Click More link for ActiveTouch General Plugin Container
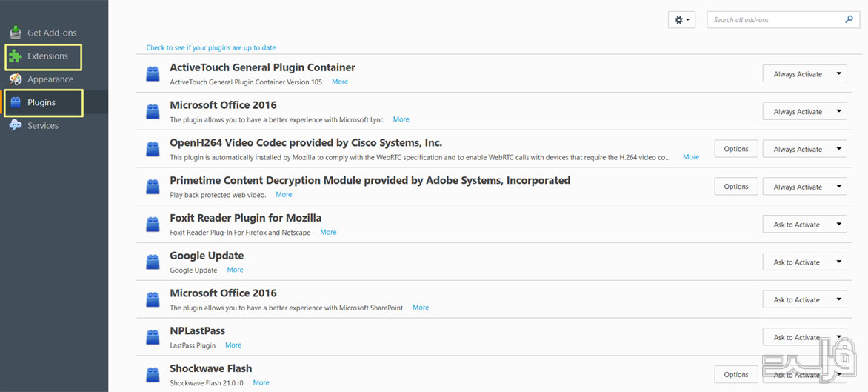The width and height of the screenshot is (868, 392). coord(340,82)
